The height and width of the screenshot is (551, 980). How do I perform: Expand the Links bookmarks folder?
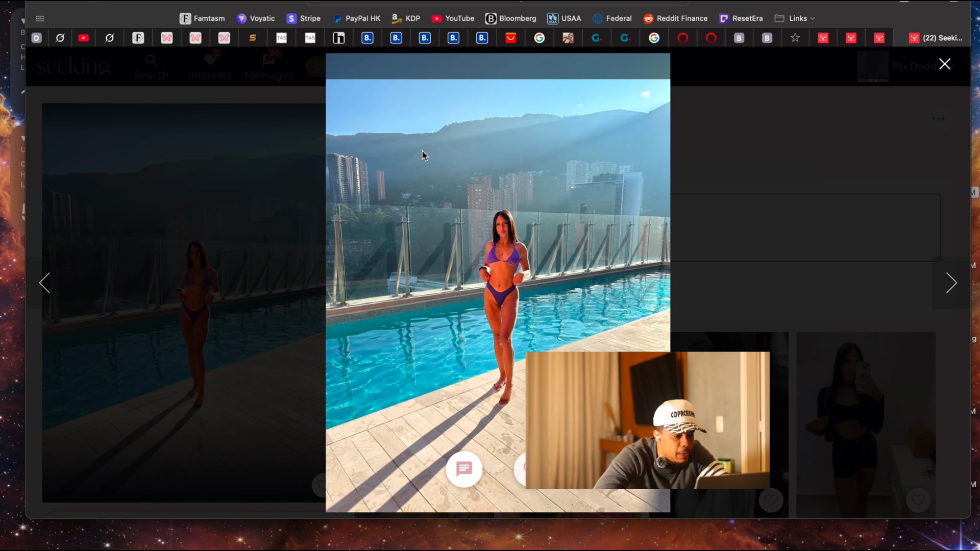coord(794,18)
